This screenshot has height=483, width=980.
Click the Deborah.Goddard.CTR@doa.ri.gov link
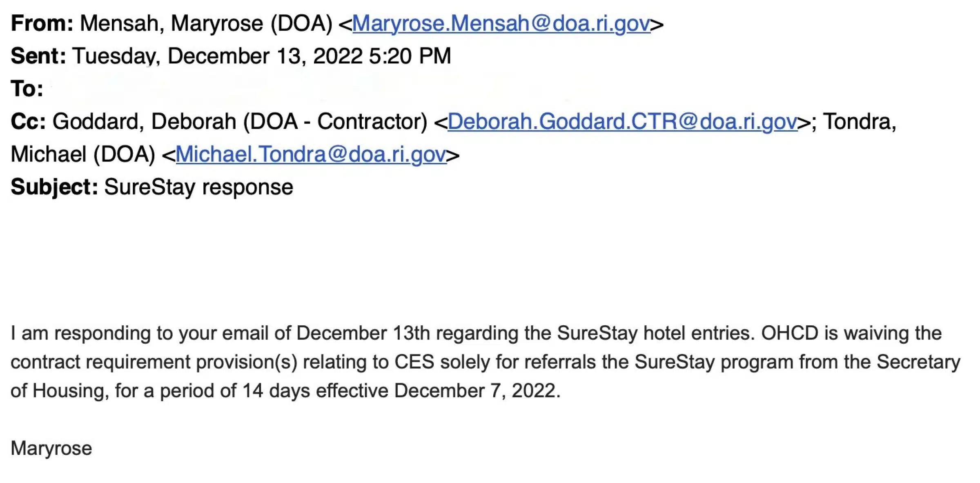tap(622, 122)
